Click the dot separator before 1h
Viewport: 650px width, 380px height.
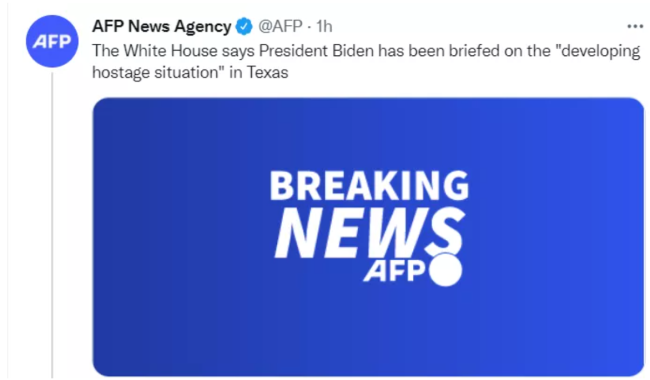tap(309, 27)
